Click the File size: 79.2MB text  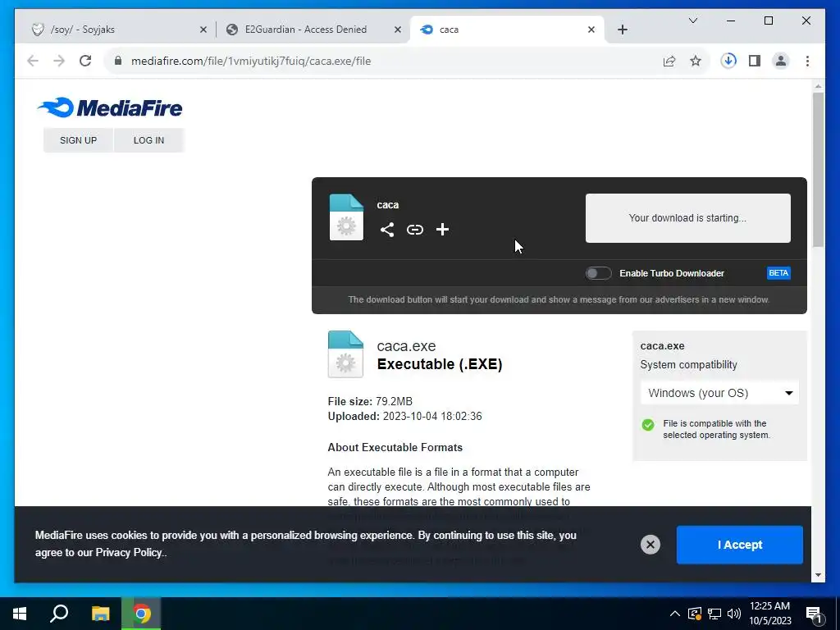[x=370, y=401]
